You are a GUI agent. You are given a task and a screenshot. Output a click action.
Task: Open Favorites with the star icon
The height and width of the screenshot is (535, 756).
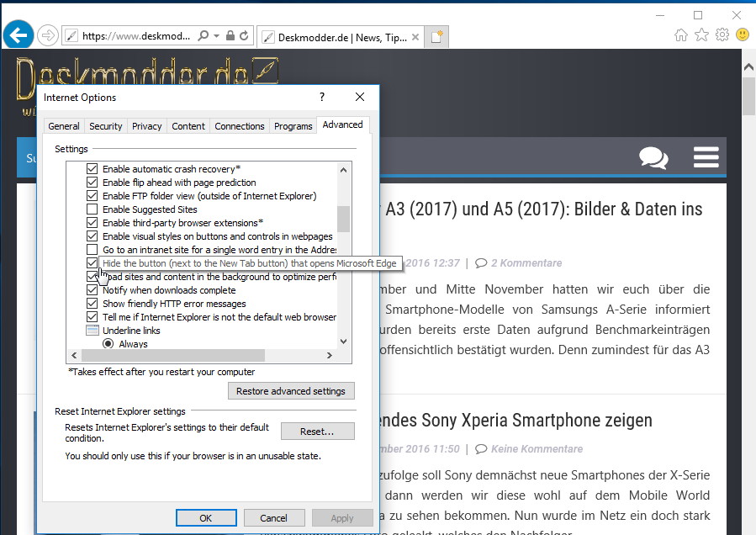(x=701, y=34)
